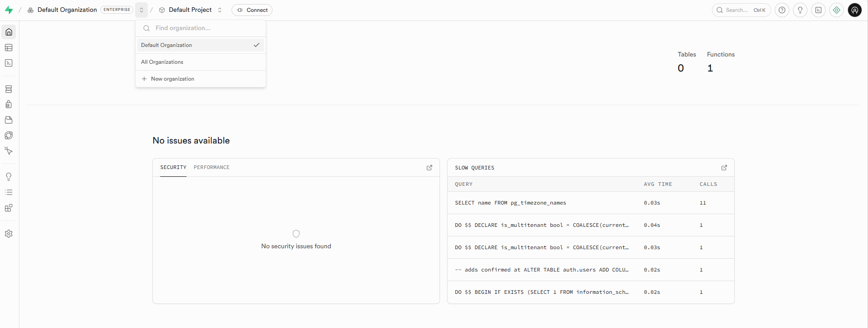Open the Integrations sidebar icon

pyautogui.click(x=9, y=208)
